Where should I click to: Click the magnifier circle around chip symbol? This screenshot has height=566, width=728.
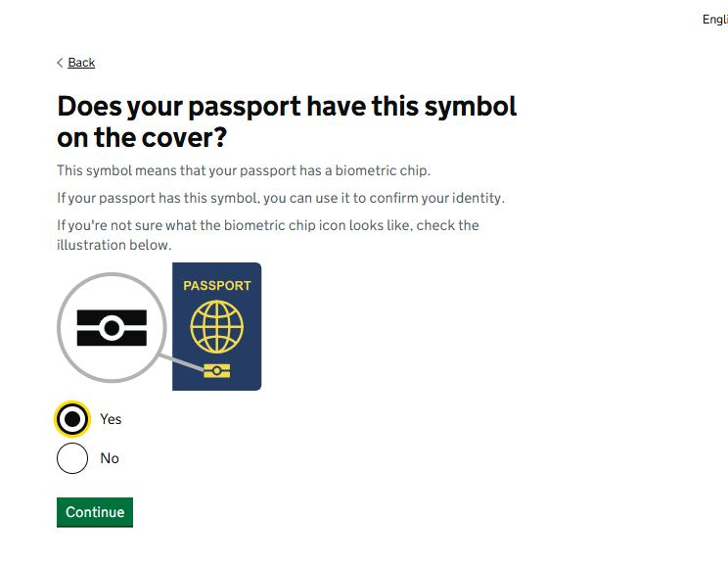pos(112,328)
